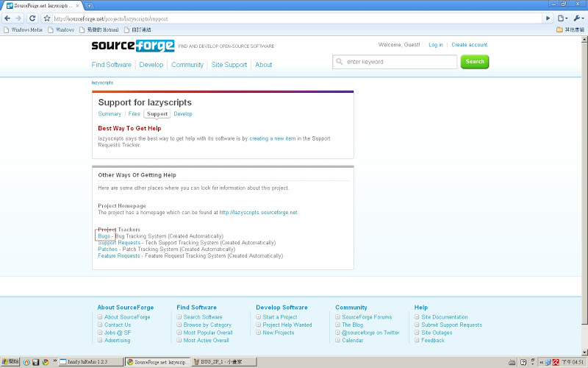588x368 pixels.
Task: Click the Advertising footer link
Action: (118, 341)
